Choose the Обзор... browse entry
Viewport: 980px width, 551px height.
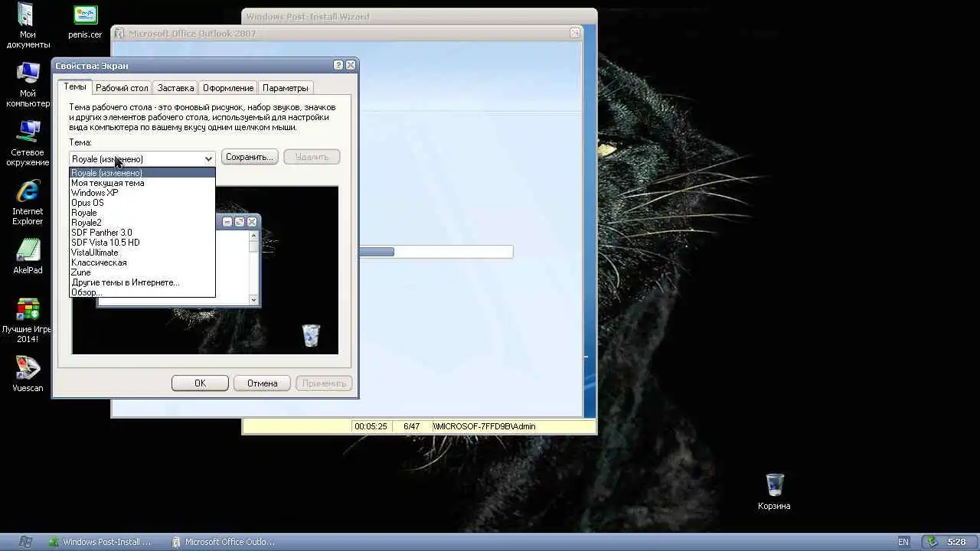coord(142,292)
